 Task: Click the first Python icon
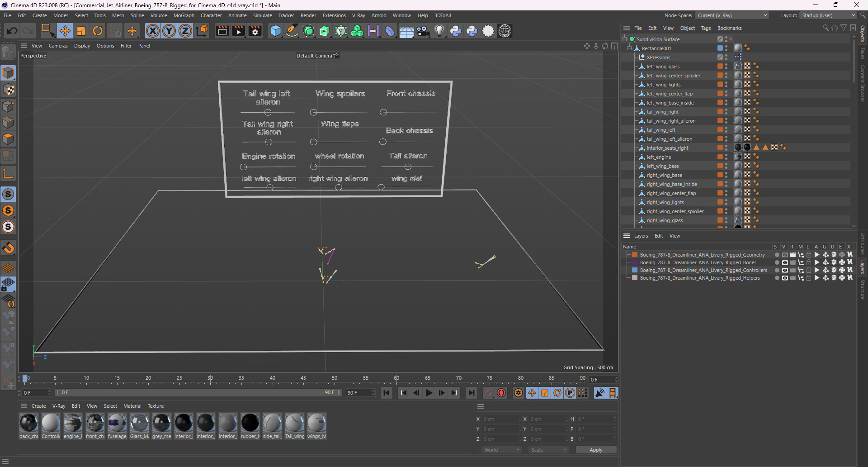point(456,31)
